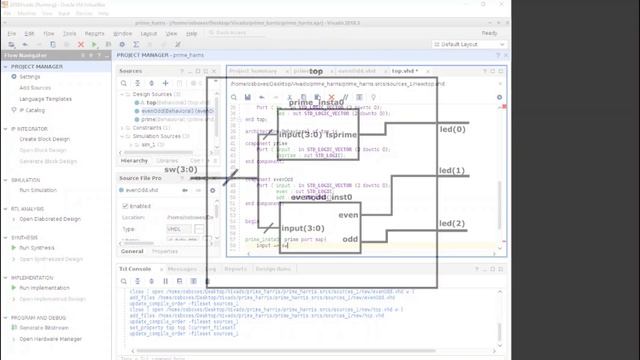This screenshot has height=360, width=640.
Task: Click the copy icon in main toolbar
Action: (x=53, y=44)
